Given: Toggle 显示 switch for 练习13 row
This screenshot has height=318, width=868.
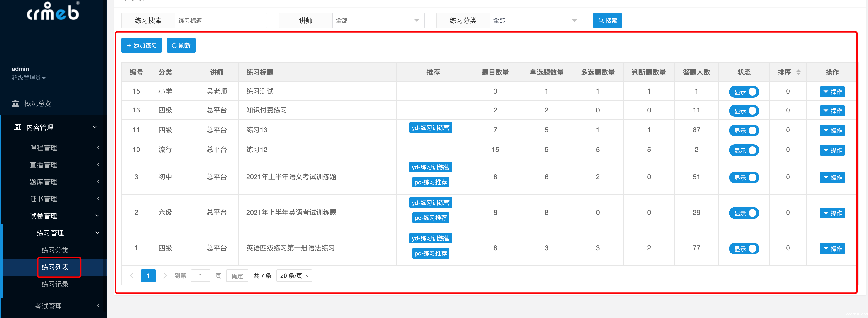Looking at the screenshot, I should (x=744, y=131).
